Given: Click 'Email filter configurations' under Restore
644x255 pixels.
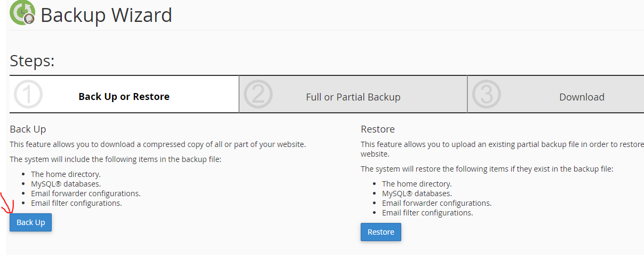Looking at the screenshot, I should coord(427,213).
